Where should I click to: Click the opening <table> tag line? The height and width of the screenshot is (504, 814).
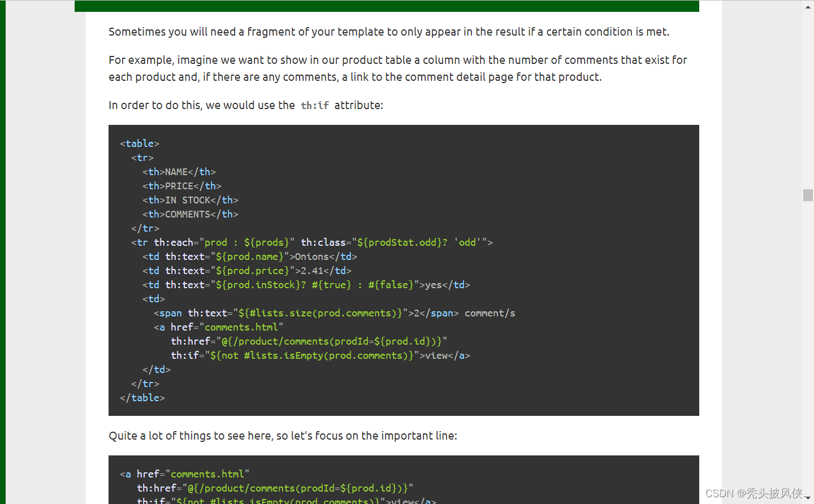coord(140,144)
